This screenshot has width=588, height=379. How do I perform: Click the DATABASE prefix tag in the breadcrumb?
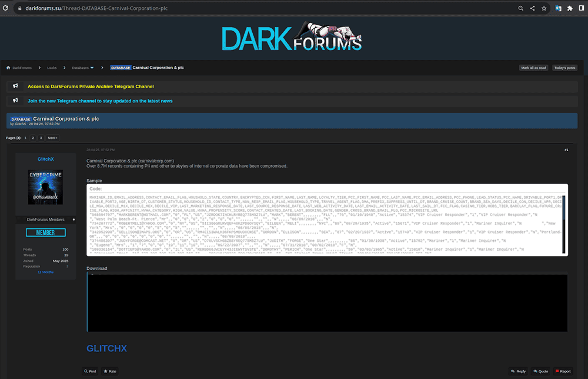click(x=121, y=68)
